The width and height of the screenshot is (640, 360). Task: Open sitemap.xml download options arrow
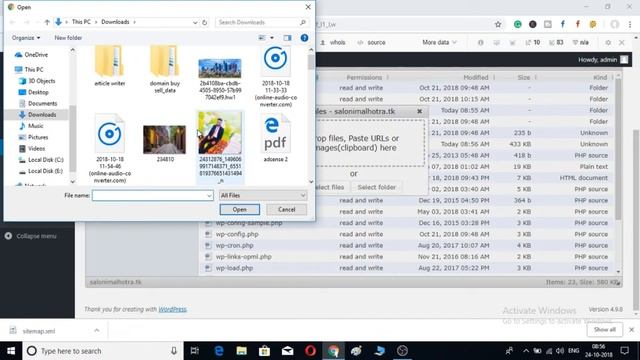97,330
